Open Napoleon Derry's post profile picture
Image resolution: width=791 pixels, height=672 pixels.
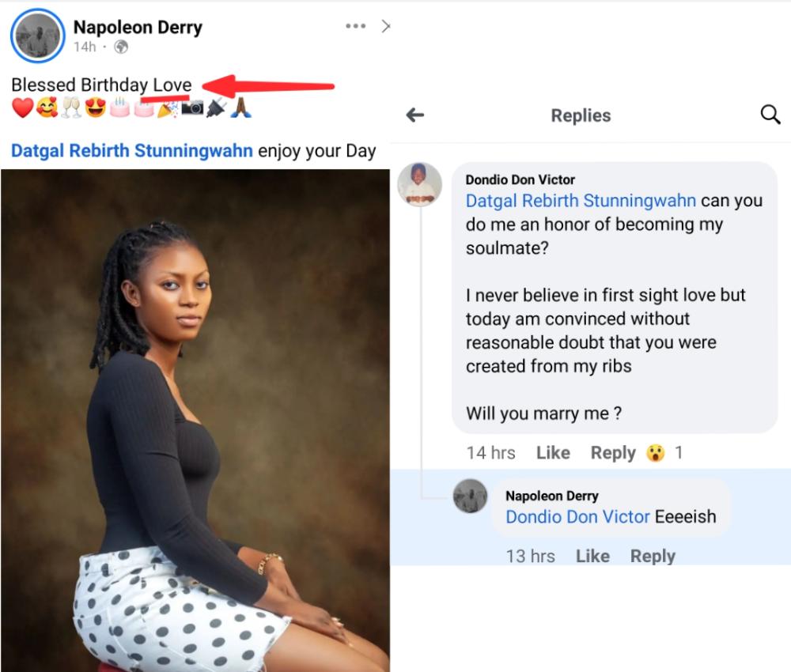coord(37,36)
